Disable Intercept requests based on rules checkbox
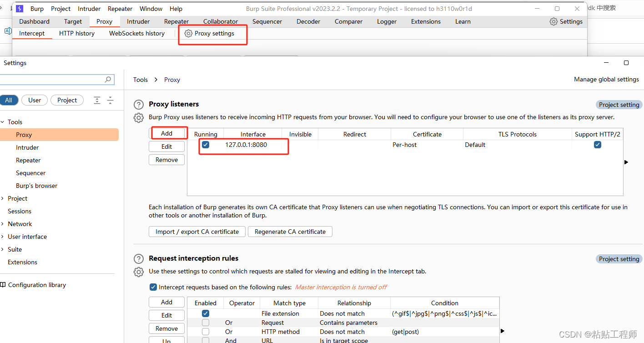Viewport: 644px width, 343px height. point(153,287)
